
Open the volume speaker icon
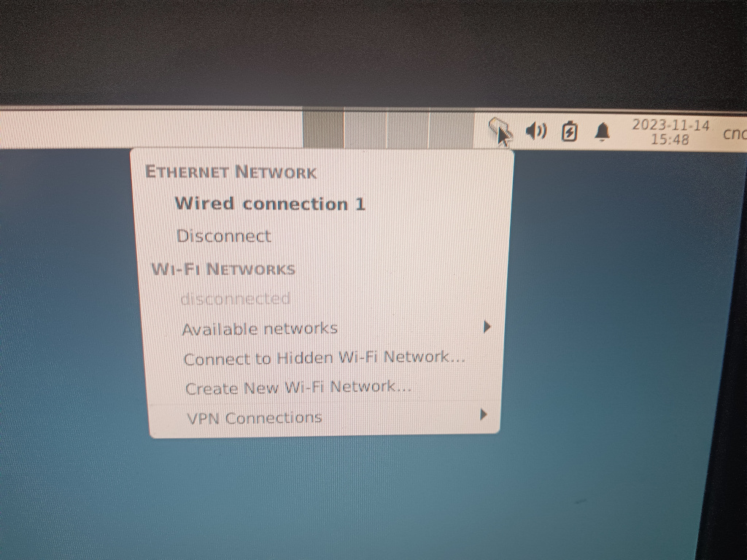pyautogui.click(x=536, y=131)
